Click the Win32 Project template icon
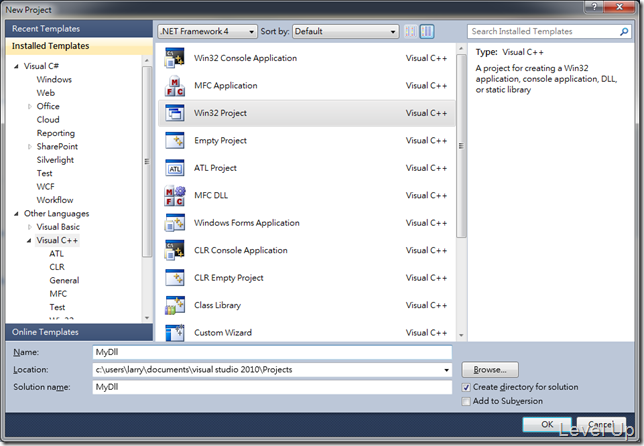The image size is (644, 446). coord(175,113)
